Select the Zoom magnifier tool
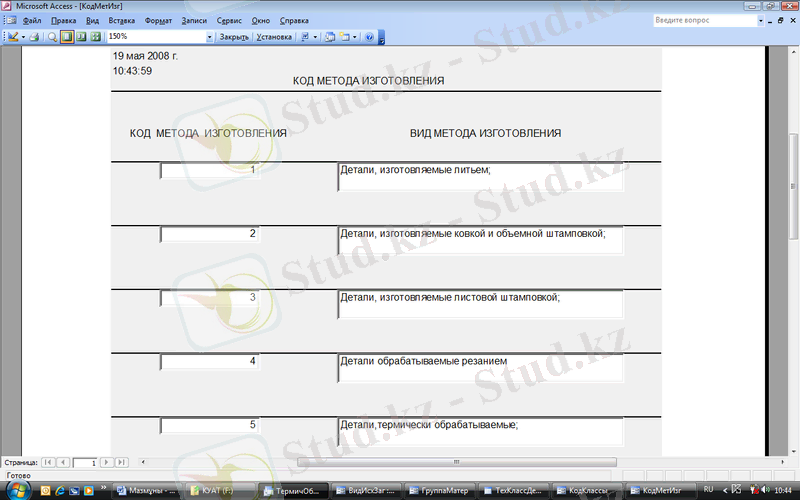800x500 pixels. (x=52, y=37)
